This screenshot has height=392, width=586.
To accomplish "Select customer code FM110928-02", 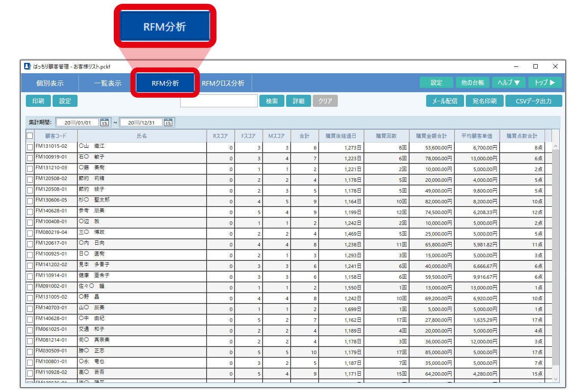I will tap(56, 373).
